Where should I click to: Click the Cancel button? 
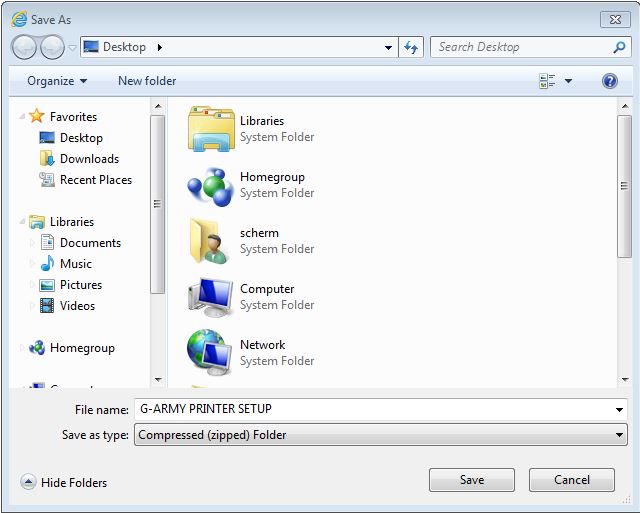pyautogui.click(x=572, y=480)
